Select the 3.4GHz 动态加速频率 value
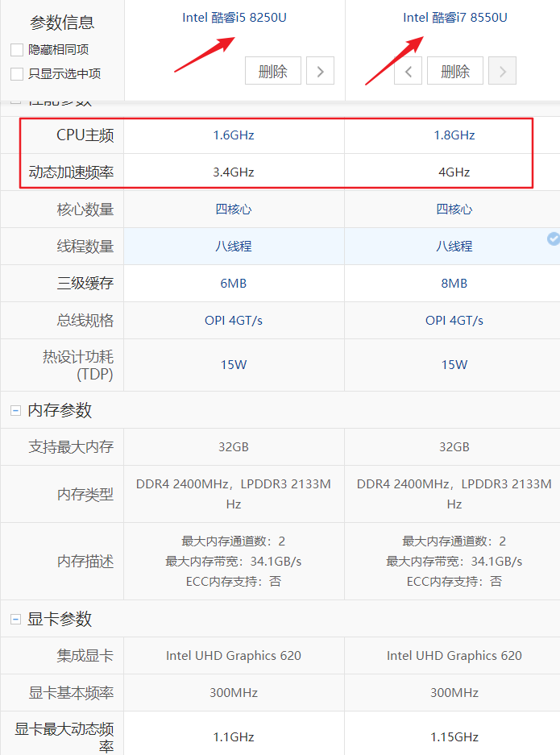Viewport: 560px width, 755px height. 234,172
